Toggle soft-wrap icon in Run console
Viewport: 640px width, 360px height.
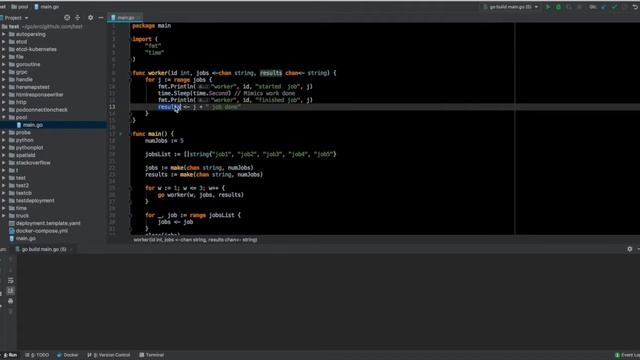[11, 280]
